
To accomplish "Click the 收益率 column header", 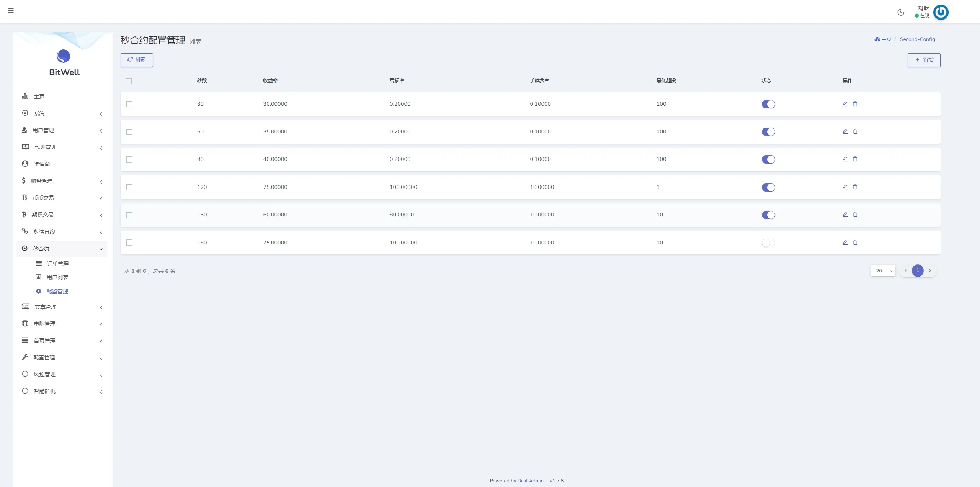I will point(270,80).
